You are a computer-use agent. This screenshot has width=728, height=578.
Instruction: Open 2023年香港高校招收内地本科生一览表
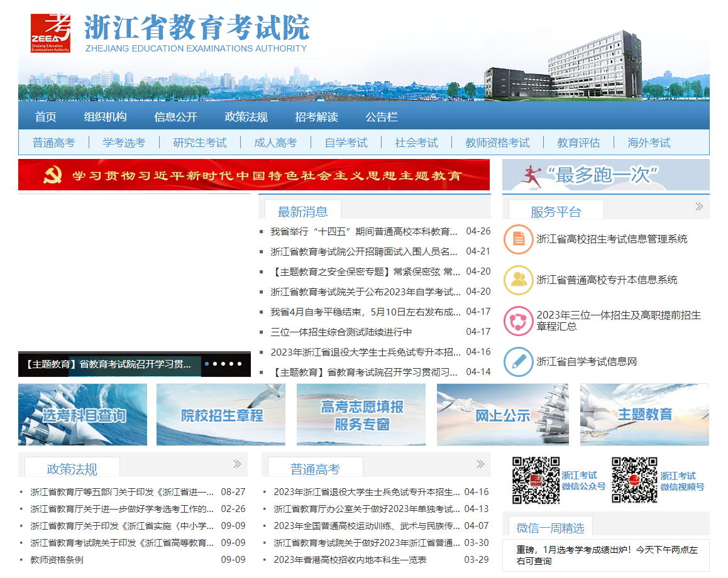pos(350,560)
